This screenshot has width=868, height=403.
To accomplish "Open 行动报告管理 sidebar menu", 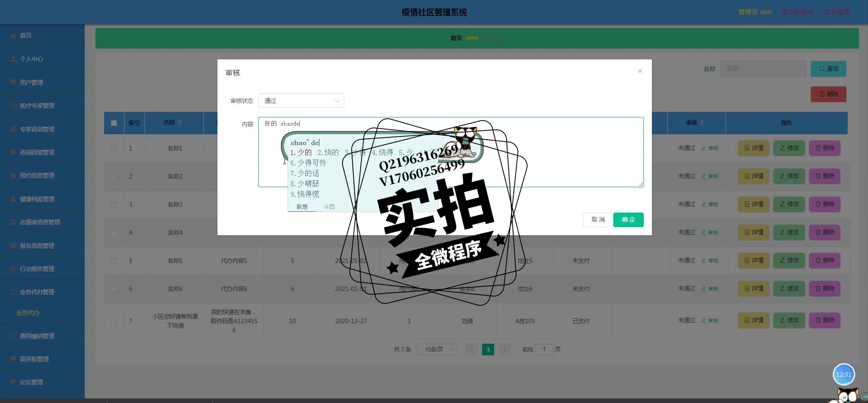I will click(x=42, y=269).
